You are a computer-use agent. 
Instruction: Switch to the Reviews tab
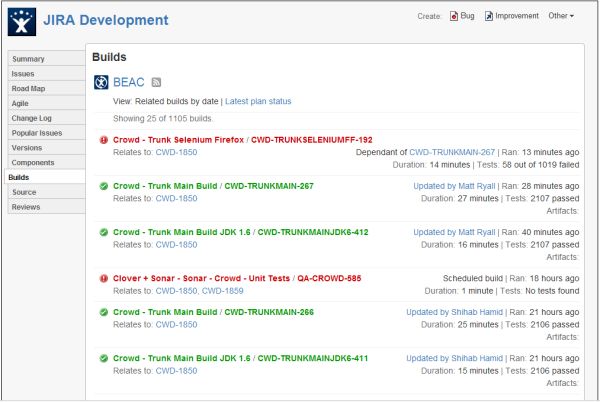46,207
